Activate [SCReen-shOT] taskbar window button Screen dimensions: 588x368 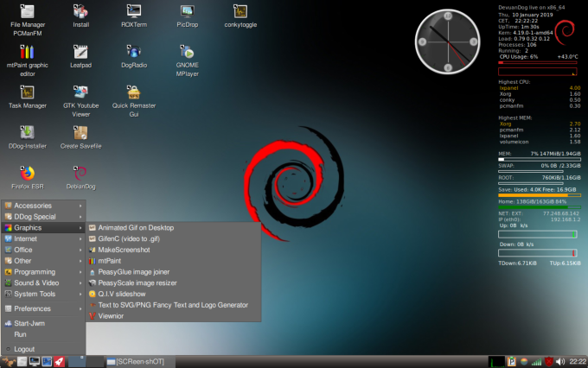point(140,362)
